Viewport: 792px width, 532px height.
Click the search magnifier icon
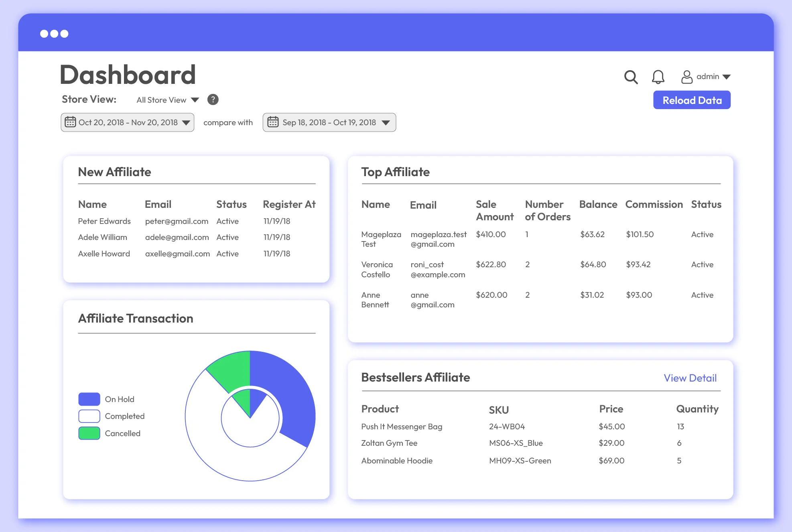631,77
